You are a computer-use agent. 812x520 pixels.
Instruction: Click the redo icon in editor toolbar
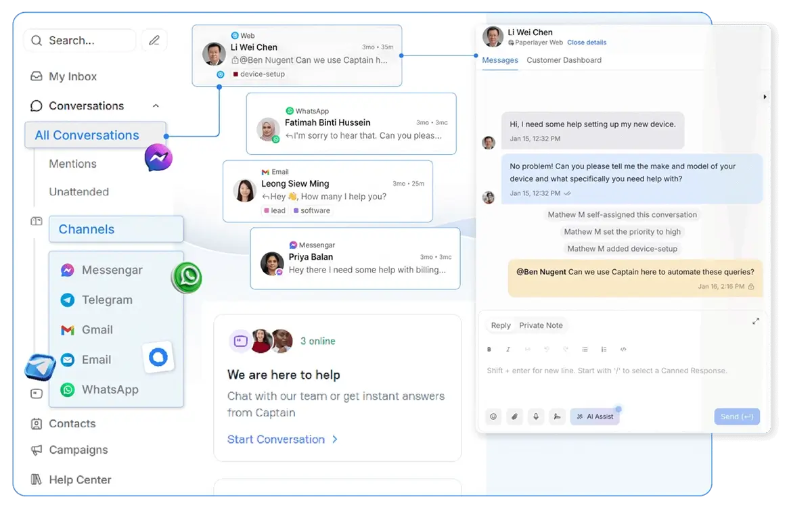(566, 350)
